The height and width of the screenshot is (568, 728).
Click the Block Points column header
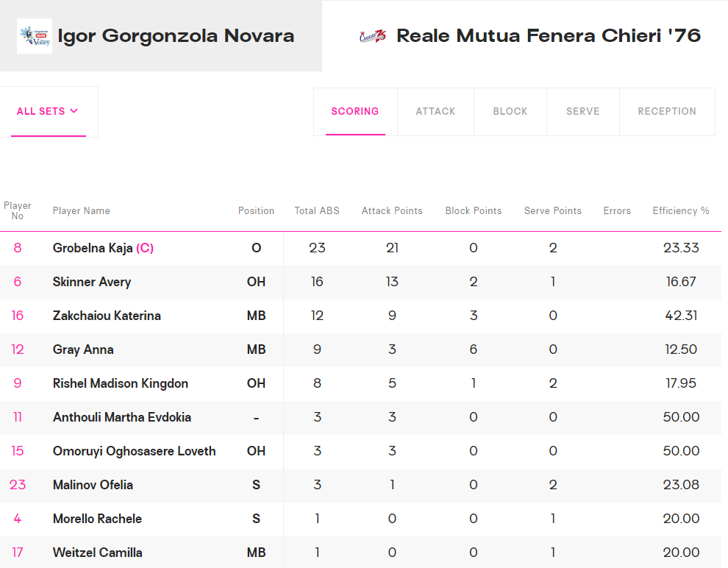tap(474, 211)
